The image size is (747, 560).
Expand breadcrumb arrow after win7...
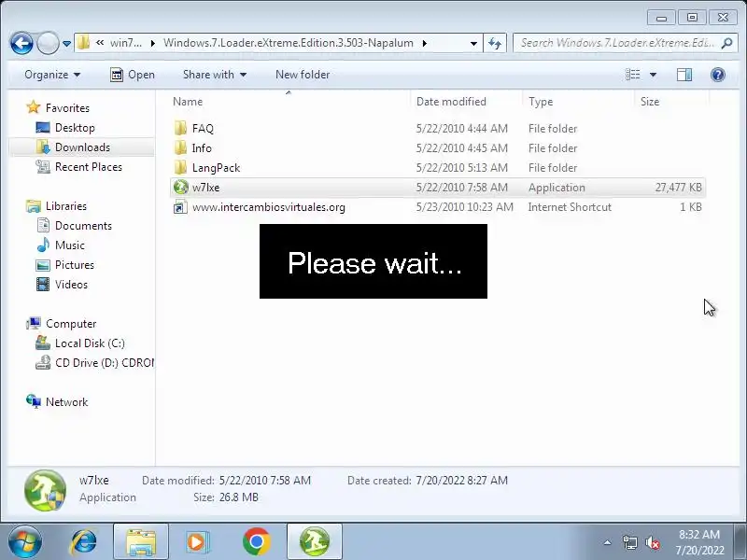pos(152,43)
